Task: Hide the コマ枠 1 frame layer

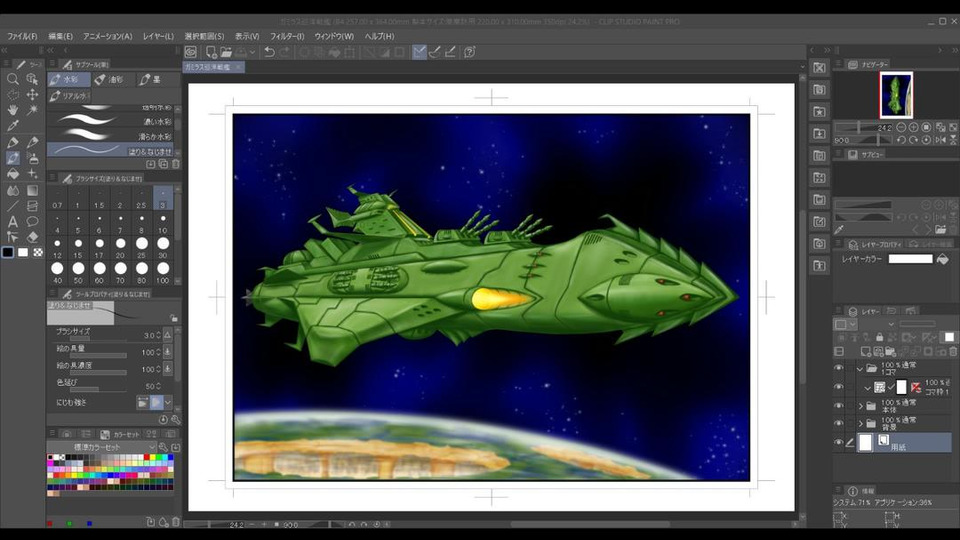Action: tap(839, 387)
